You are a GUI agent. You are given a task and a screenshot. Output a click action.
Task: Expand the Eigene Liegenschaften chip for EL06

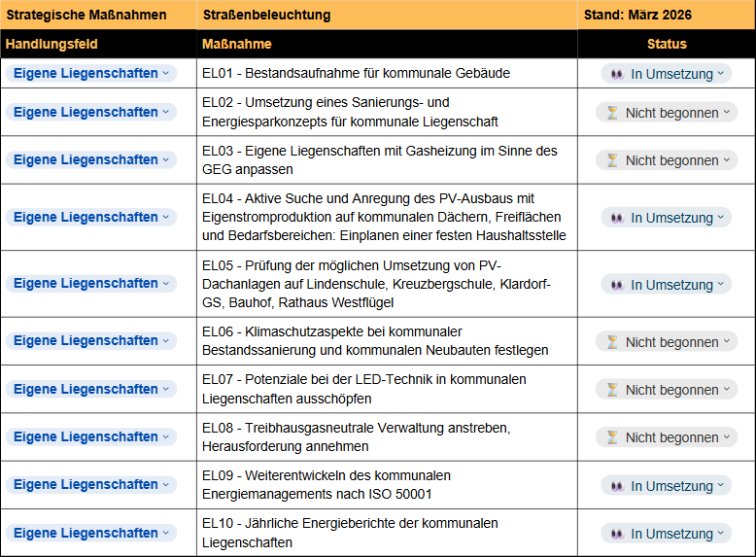(166, 341)
